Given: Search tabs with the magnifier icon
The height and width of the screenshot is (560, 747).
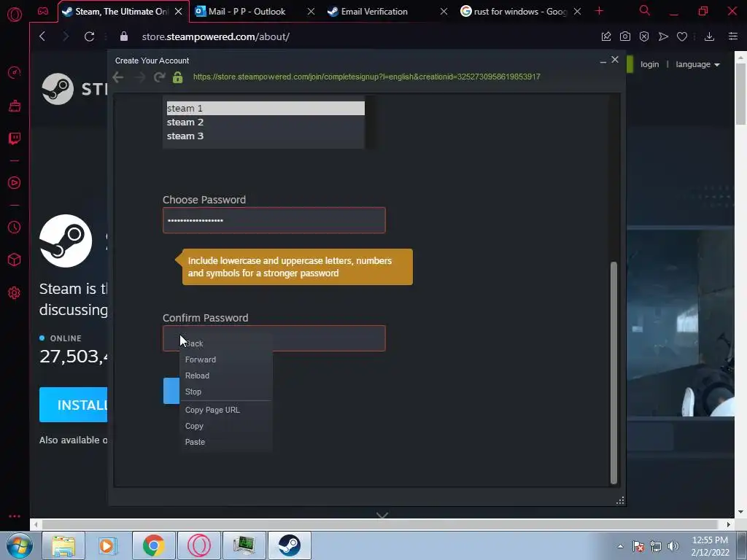Looking at the screenshot, I should click(x=645, y=10).
